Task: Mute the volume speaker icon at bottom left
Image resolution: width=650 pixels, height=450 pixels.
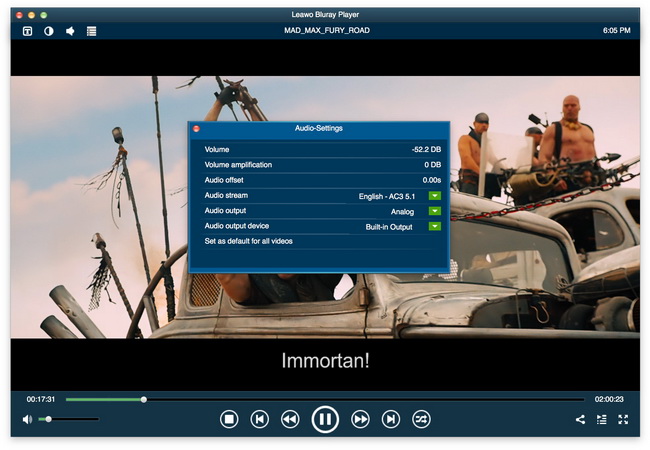Action: click(27, 419)
